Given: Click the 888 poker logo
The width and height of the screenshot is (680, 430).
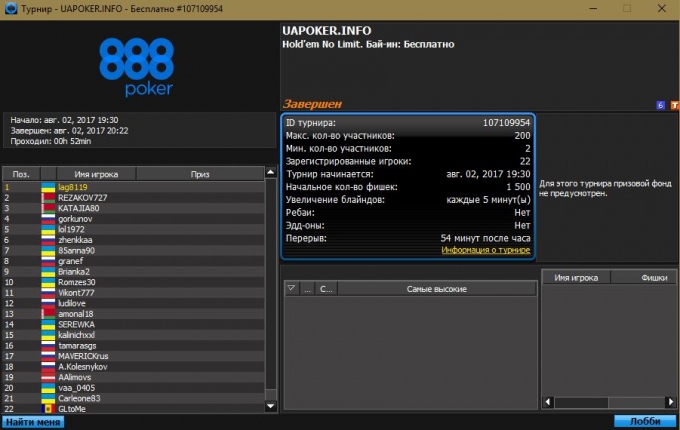Looking at the screenshot, I should tap(137, 67).
